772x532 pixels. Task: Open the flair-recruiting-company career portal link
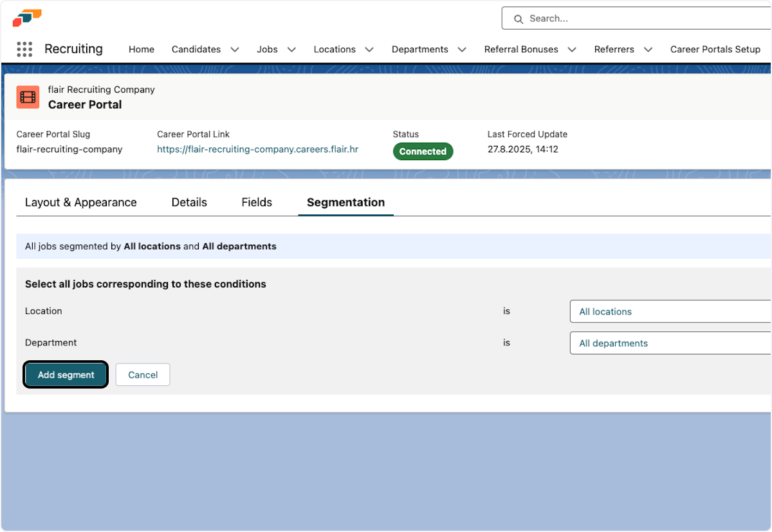click(257, 149)
